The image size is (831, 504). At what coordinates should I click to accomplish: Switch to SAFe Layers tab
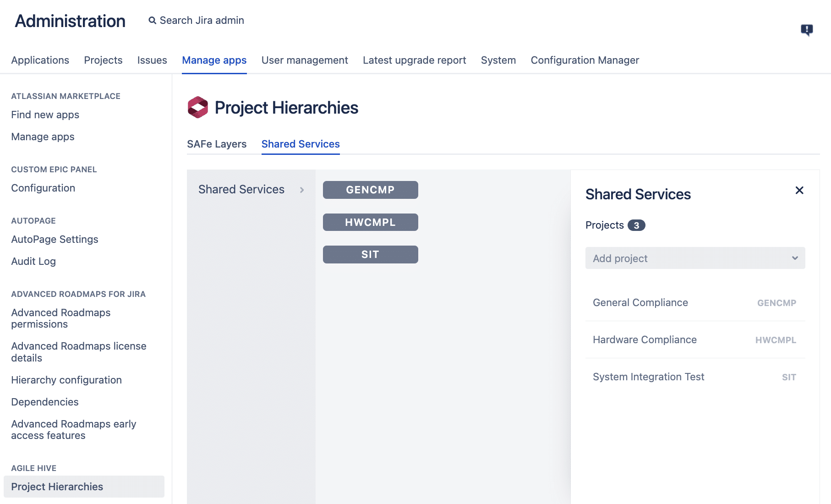217,144
